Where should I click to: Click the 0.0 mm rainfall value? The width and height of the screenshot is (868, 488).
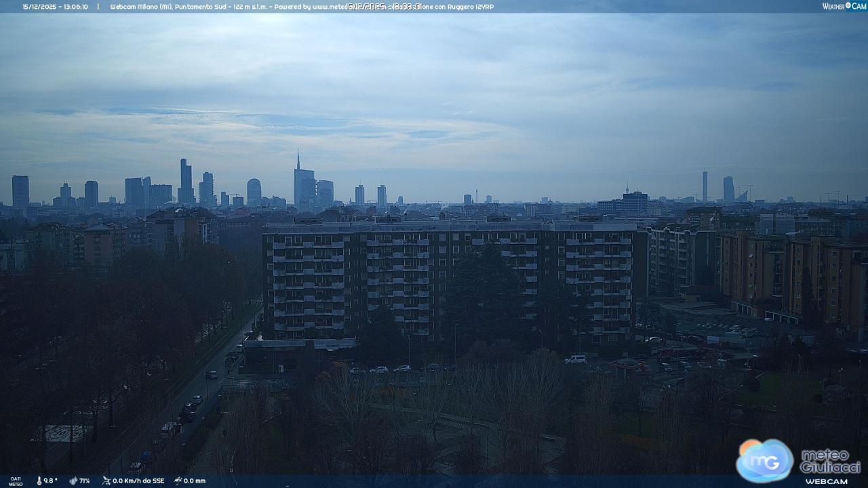pos(195,481)
